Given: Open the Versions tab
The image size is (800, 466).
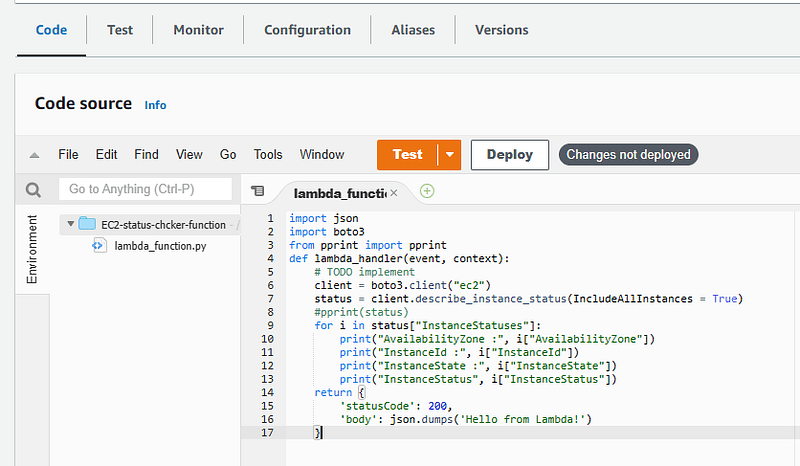Looking at the screenshot, I should tap(502, 30).
